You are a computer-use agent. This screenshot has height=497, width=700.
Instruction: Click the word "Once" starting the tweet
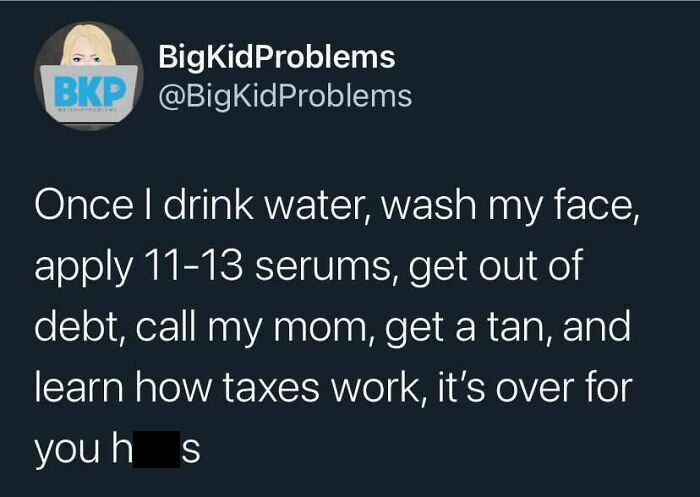click(x=84, y=206)
